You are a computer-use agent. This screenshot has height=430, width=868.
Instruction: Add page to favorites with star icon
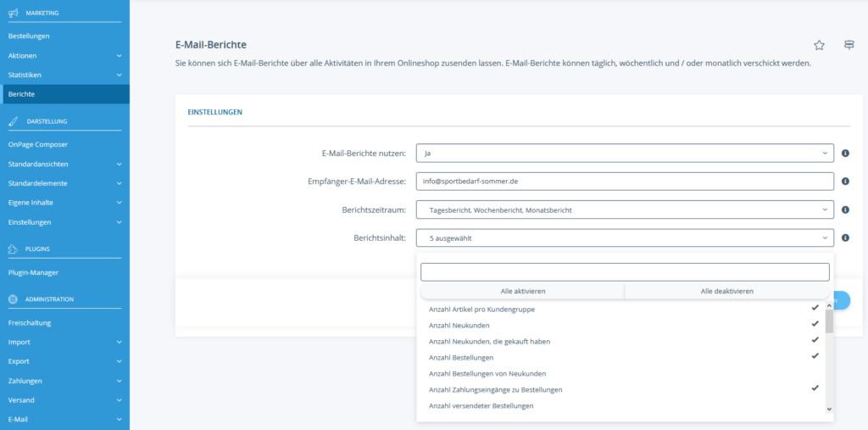[x=820, y=46]
